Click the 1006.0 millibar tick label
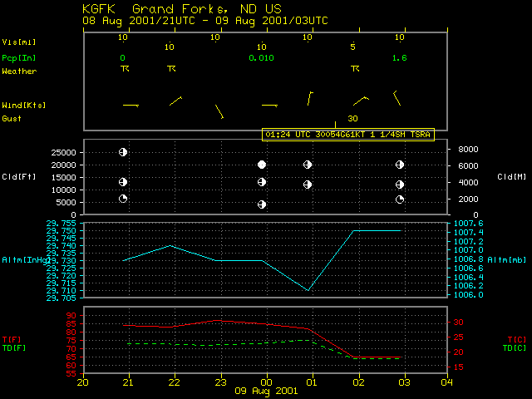The width and height of the screenshot is (532, 399). (469, 295)
